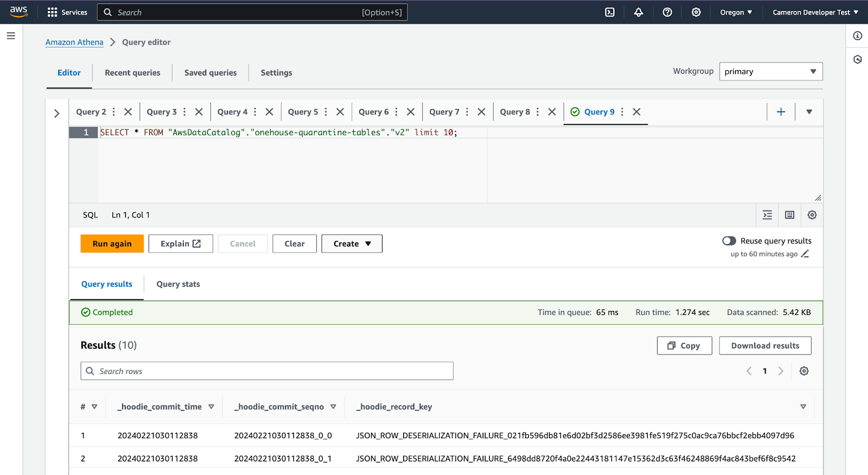Open Query 3 tab options menu
This screenshot has height=475, width=868.
184,112
